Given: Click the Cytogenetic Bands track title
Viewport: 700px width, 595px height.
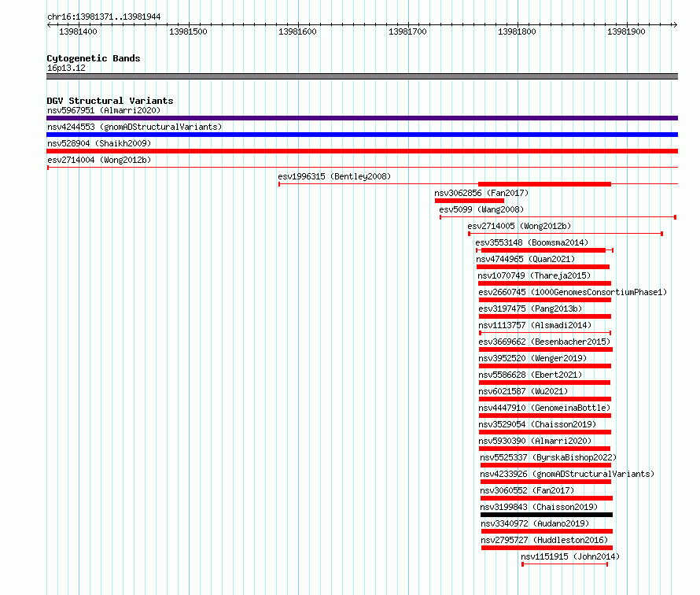Looking at the screenshot, I should [94, 58].
